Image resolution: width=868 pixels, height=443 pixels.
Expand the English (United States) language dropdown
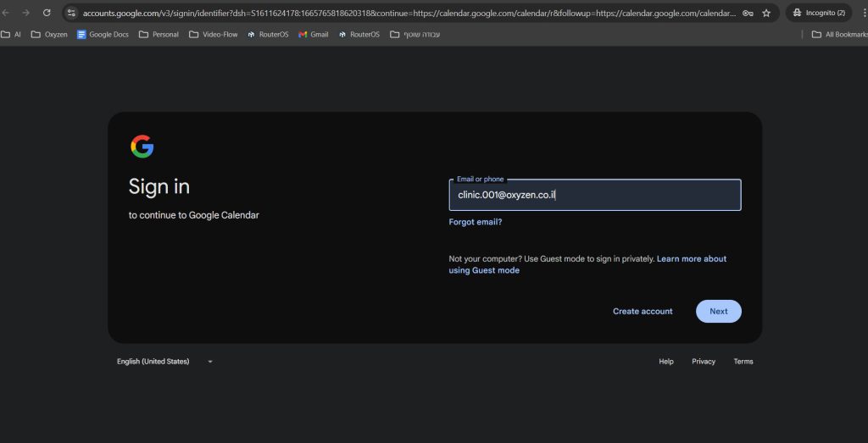point(164,361)
